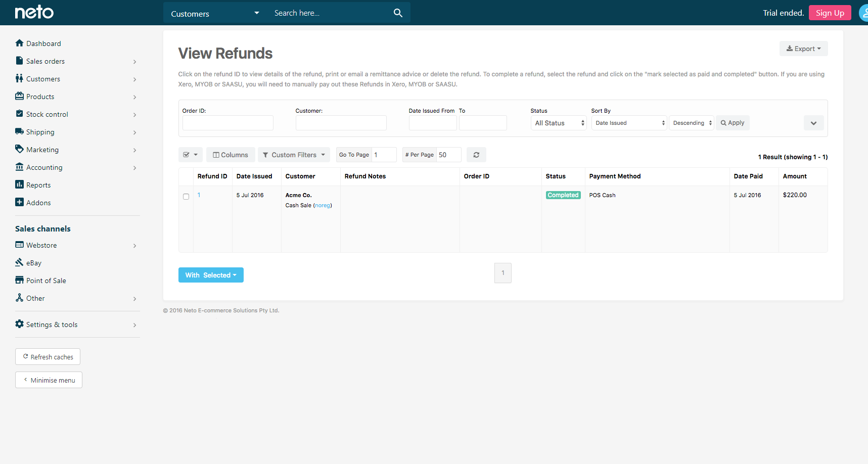
Task: Open the Date Issued sort dropdown
Action: click(629, 123)
